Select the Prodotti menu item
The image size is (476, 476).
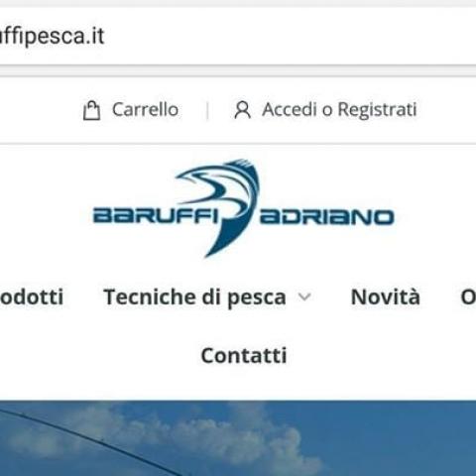[x=32, y=297]
